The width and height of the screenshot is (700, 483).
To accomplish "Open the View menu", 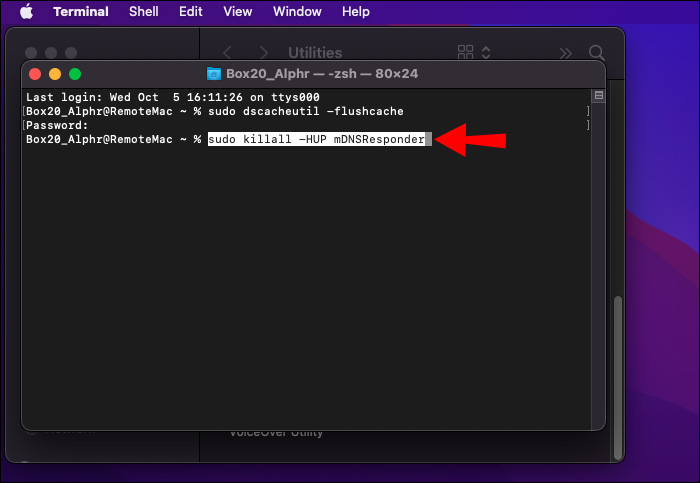I will click(238, 12).
